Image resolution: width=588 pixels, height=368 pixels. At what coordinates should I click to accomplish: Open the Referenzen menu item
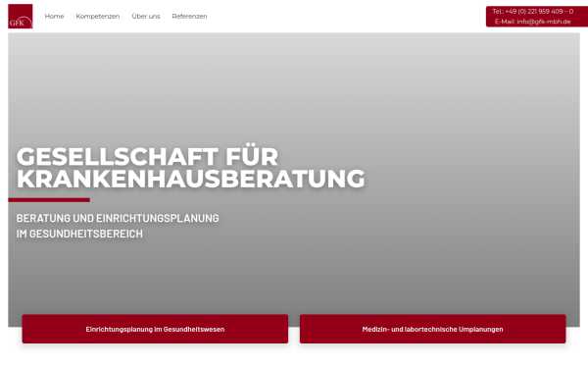click(189, 16)
